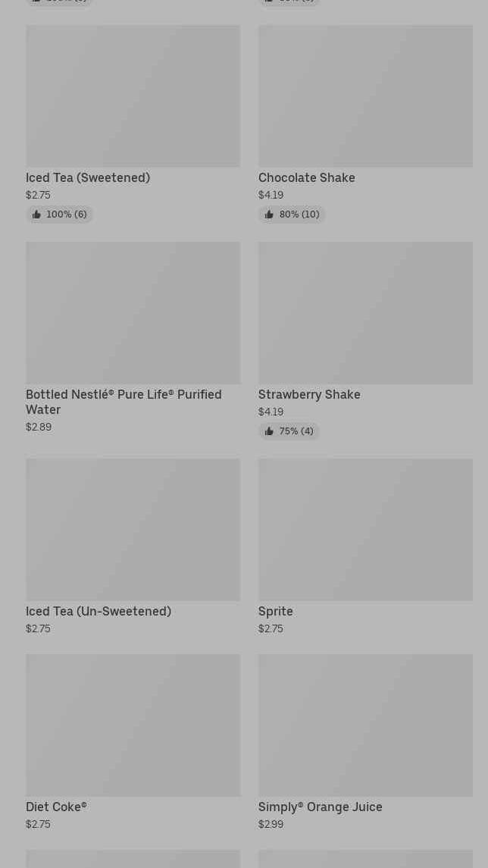This screenshot has width=488, height=868.
Task: Click the Chocolate Shake item title
Action: coord(307,177)
